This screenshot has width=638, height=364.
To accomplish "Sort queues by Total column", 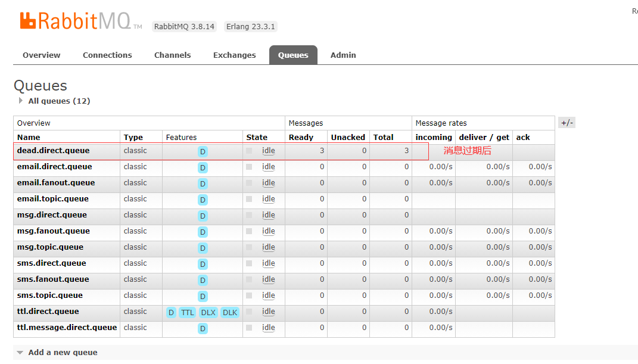I will click(x=383, y=138).
